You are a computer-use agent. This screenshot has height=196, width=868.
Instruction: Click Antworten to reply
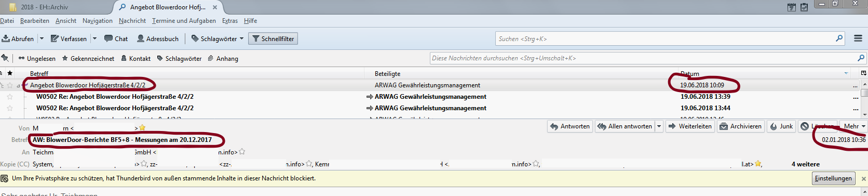[x=570, y=126]
